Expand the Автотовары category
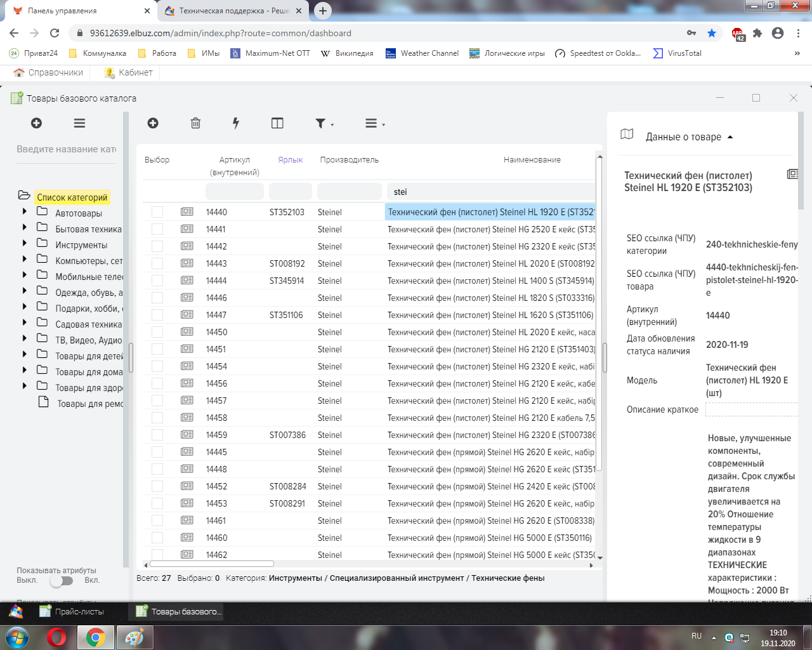Image resolution: width=812 pixels, height=650 pixels. [x=25, y=211]
